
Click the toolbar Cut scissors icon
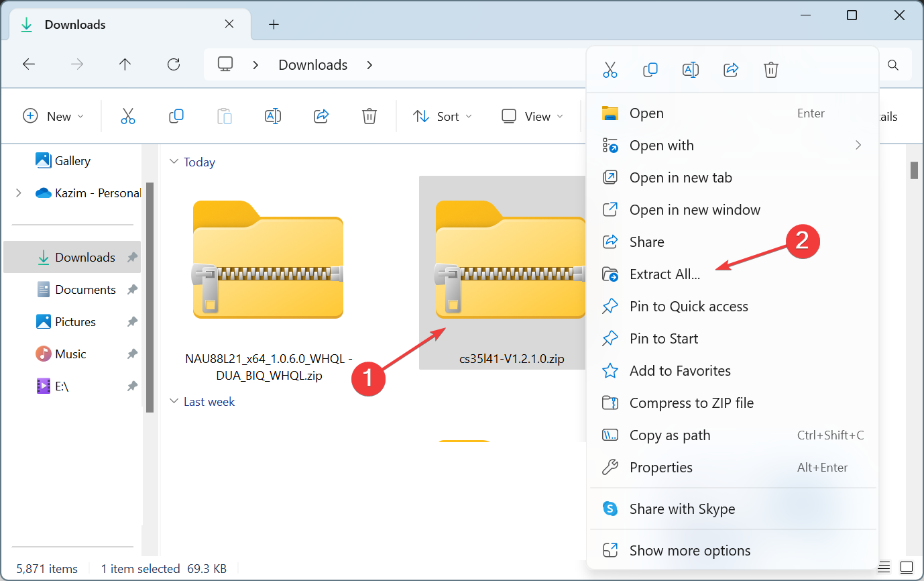point(128,116)
